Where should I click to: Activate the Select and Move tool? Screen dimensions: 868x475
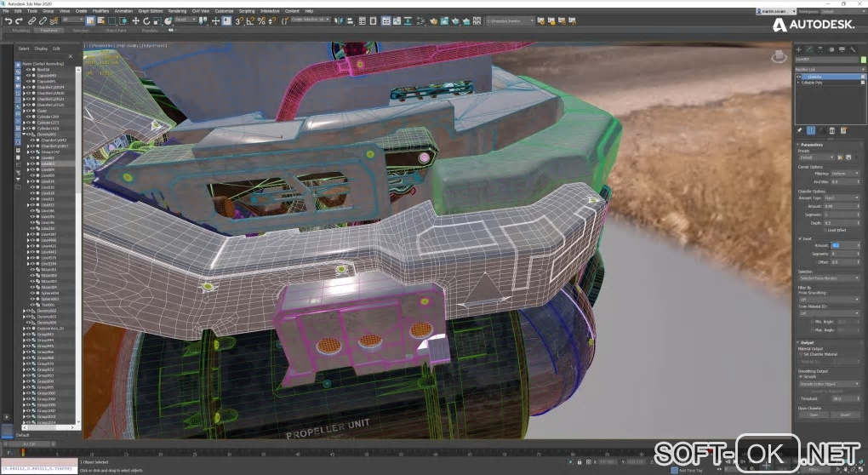tap(135, 21)
